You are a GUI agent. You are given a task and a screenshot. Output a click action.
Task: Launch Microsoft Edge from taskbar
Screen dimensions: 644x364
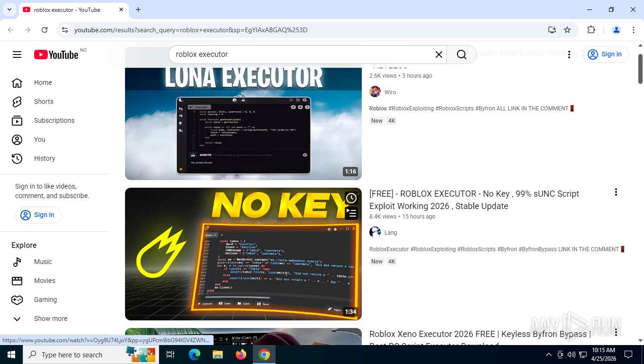(x=195, y=355)
